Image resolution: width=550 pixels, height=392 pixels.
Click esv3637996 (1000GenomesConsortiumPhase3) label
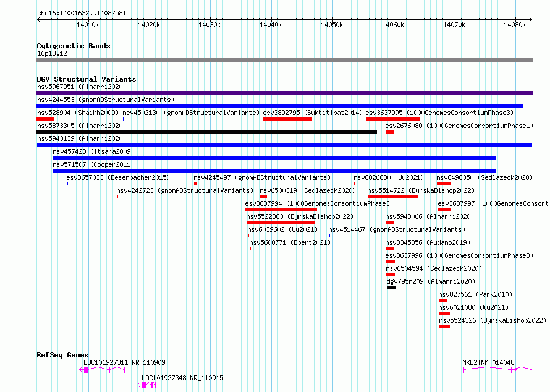[x=459, y=255]
